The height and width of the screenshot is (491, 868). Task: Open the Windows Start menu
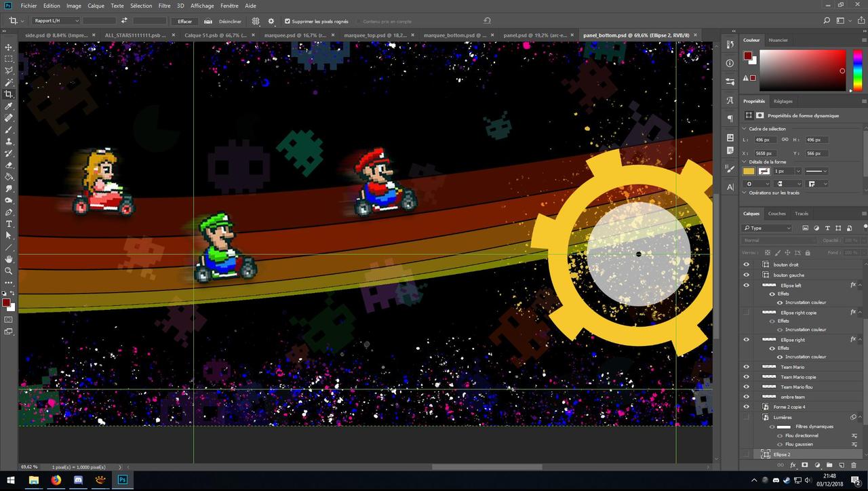pyautogui.click(x=10, y=480)
